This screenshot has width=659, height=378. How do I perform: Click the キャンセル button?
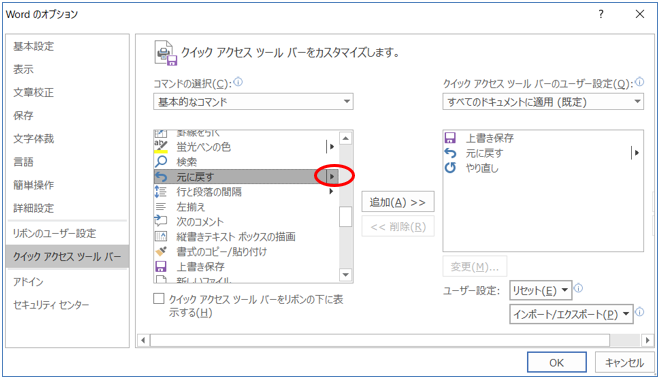625,362
